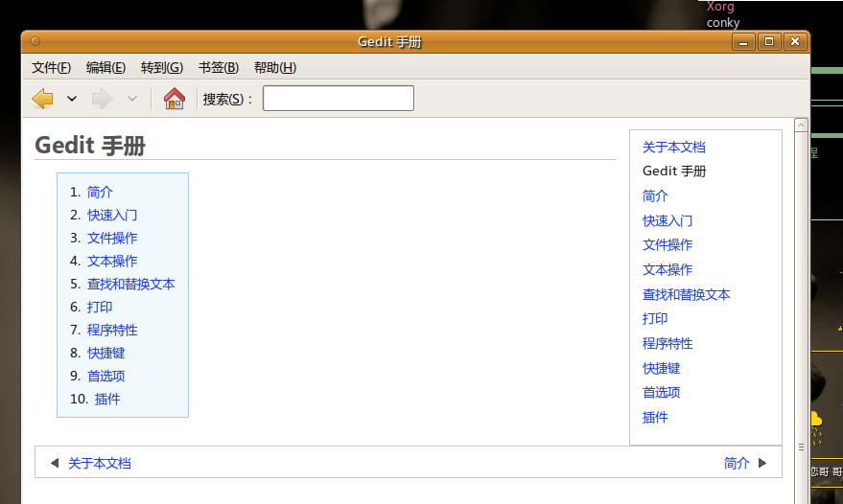The height and width of the screenshot is (504, 843).
Task: Open the 编辑(E) menu
Action: click(105, 68)
